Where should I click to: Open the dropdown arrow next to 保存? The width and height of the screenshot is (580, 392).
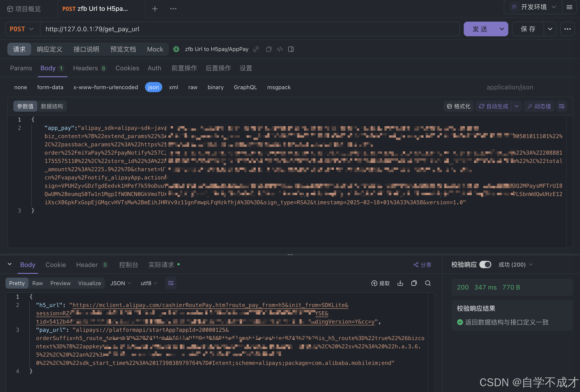pyautogui.click(x=550, y=29)
